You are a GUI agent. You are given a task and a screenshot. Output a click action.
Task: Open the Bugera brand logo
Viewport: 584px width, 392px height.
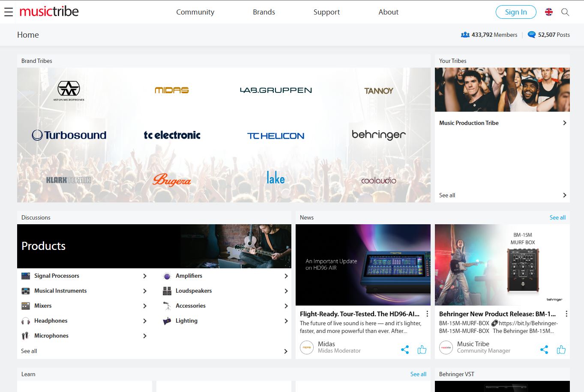click(x=172, y=180)
